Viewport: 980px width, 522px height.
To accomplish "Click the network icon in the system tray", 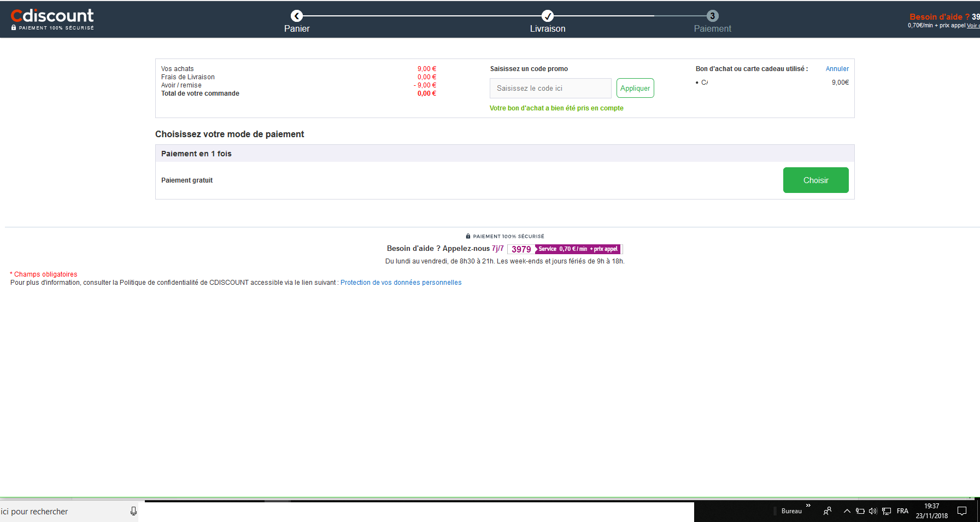I will [887, 511].
